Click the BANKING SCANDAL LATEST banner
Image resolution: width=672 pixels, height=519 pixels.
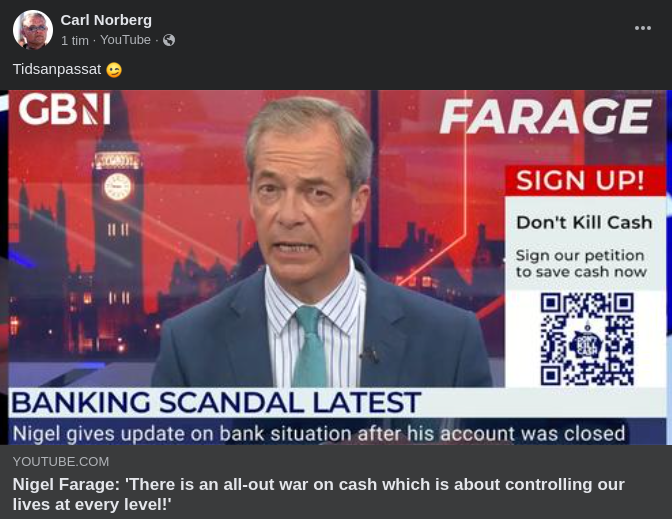(x=216, y=403)
